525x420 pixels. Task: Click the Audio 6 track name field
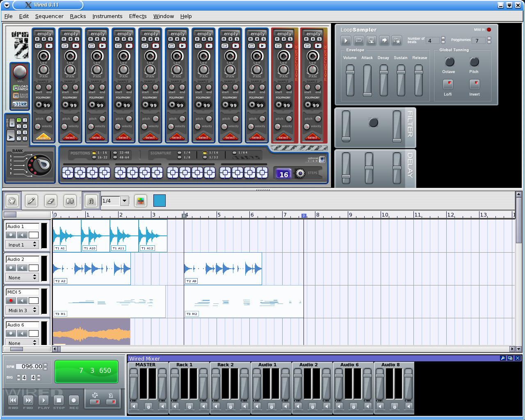(23, 324)
